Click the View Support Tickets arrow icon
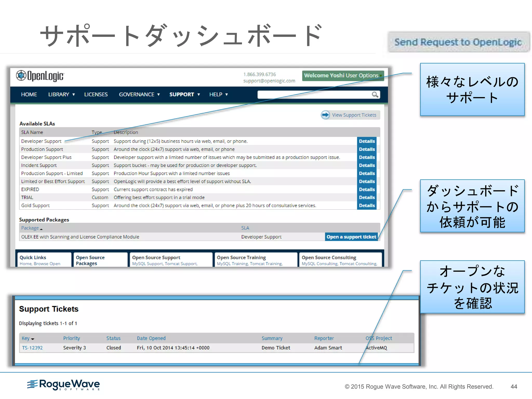The image size is (532, 399). pyautogui.click(x=325, y=115)
